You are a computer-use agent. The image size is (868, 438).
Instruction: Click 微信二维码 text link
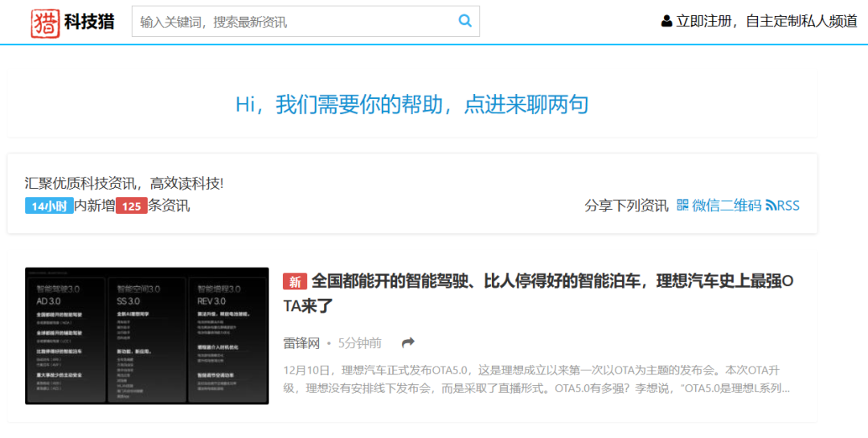727,206
